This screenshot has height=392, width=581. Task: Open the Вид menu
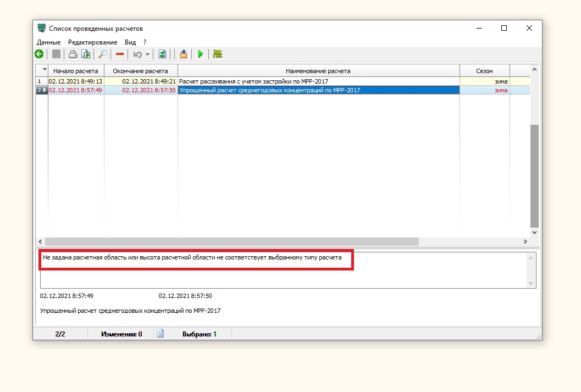pyautogui.click(x=130, y=42)
